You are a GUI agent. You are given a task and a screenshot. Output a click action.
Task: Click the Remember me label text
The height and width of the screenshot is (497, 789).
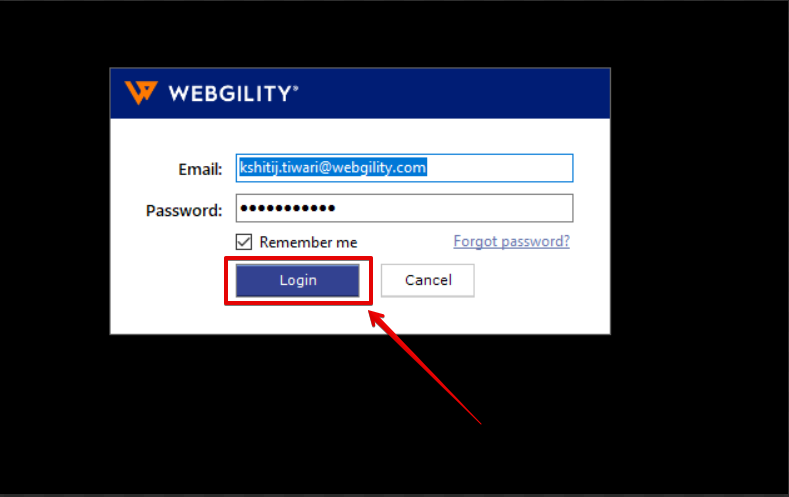coord(308,242)
